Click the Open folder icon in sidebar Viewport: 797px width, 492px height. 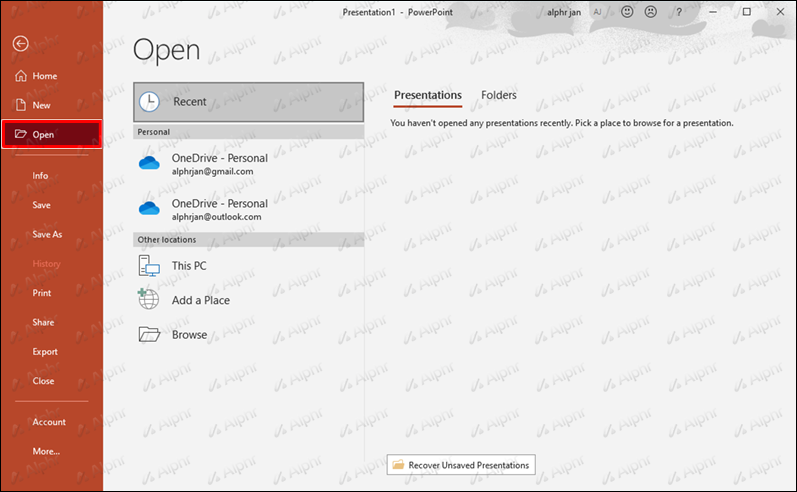click(x=21, y=134)
